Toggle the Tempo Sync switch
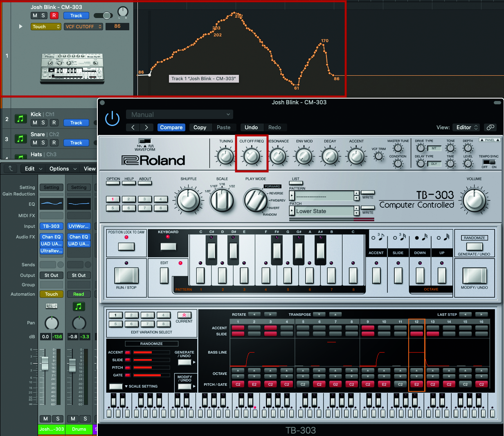 (x=489, y=162)
